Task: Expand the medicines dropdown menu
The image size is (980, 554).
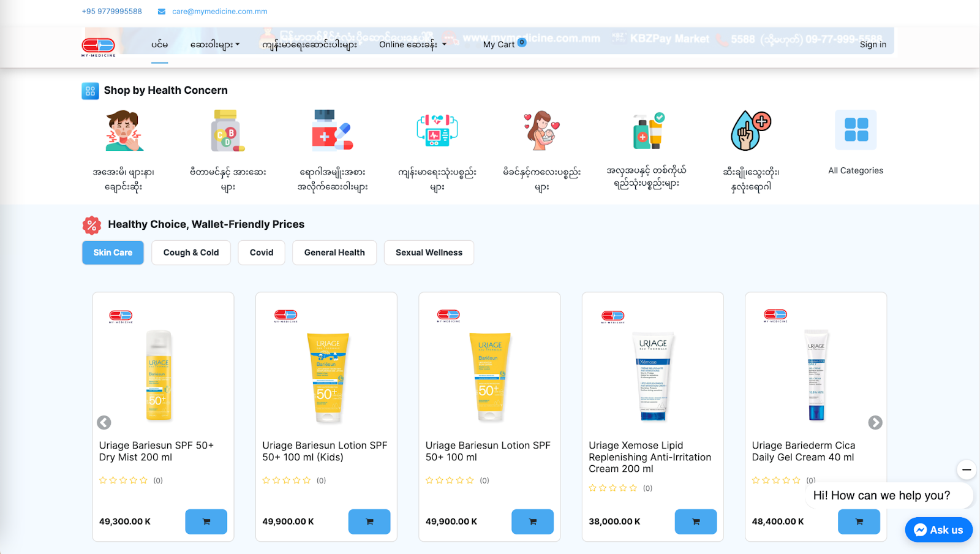Action: coord(215,45)
